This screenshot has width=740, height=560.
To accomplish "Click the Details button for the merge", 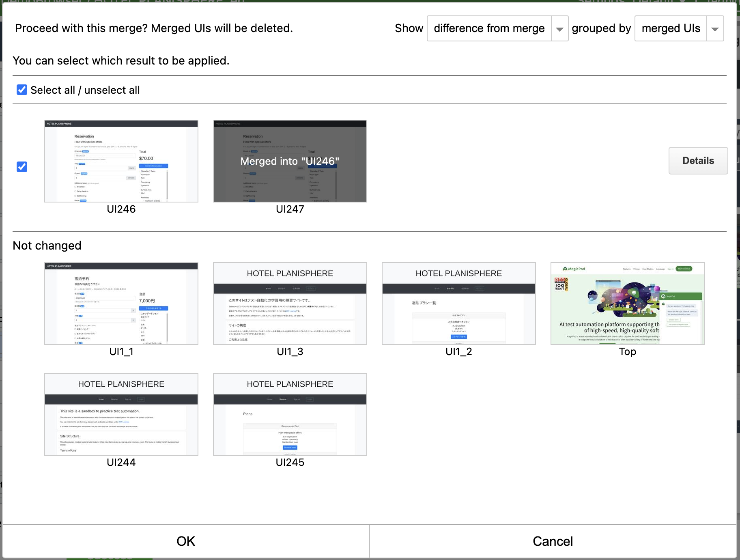I will pyautogui.click(x=698, y=161).
